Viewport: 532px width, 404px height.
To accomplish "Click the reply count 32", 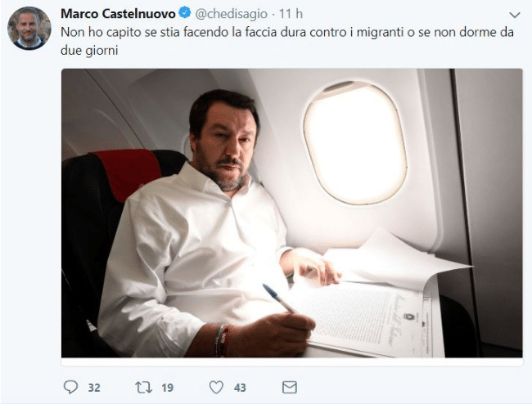I will [x=94, y=388].
